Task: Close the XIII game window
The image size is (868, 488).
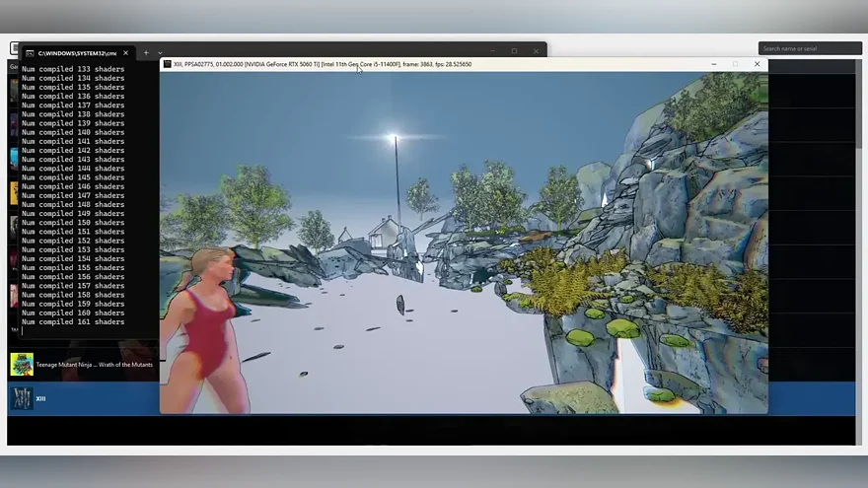Action: pyautogui.click(x=758, y=64)
